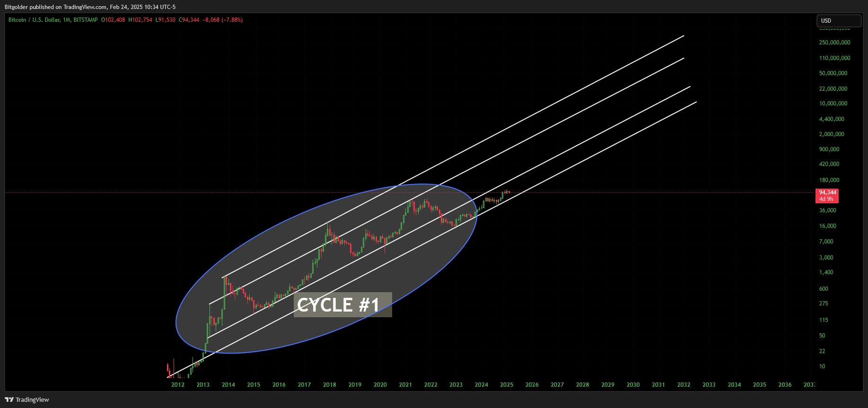The height and width of the screenshot is (408, 868).
Task: Click the 900,000 price axis label
Action: click(829, 149)
